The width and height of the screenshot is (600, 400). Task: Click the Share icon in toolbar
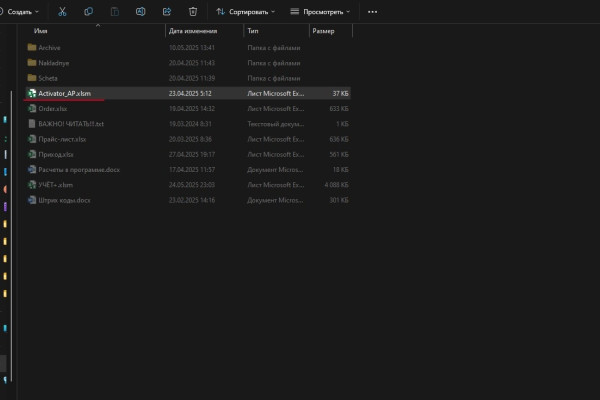pos(166,12)
